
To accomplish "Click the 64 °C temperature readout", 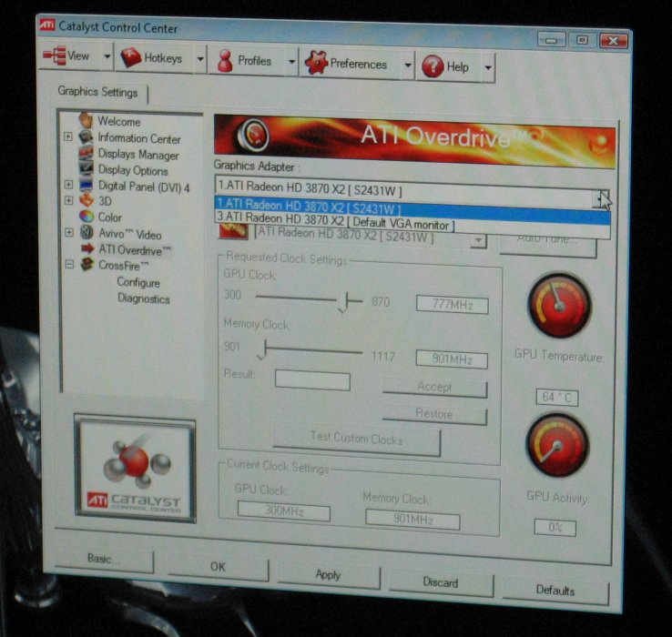I will click(x=557, y=398).
